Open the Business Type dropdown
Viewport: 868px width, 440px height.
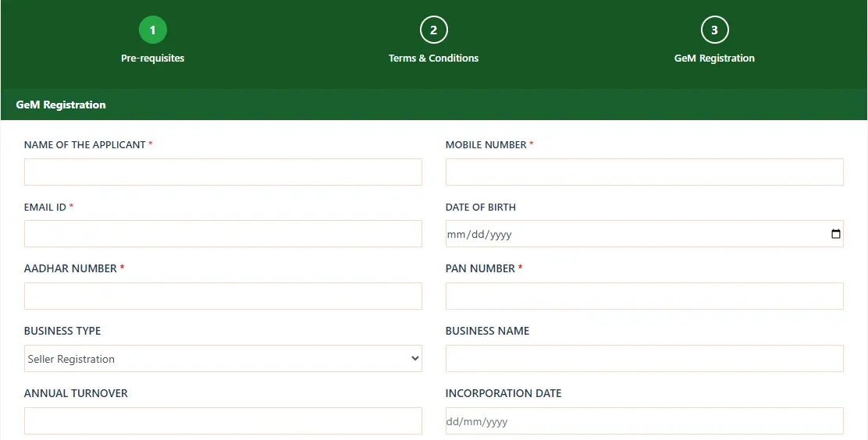click(x=223, y=359)
